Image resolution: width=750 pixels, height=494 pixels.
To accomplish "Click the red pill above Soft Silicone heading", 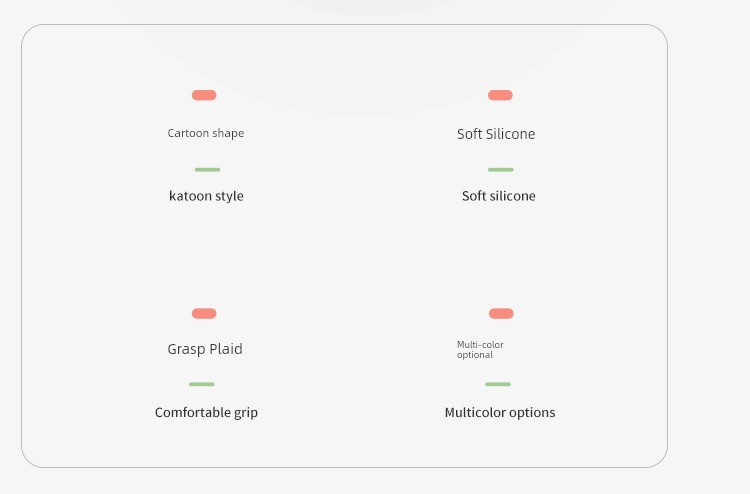I will click(x=500, y=95).
